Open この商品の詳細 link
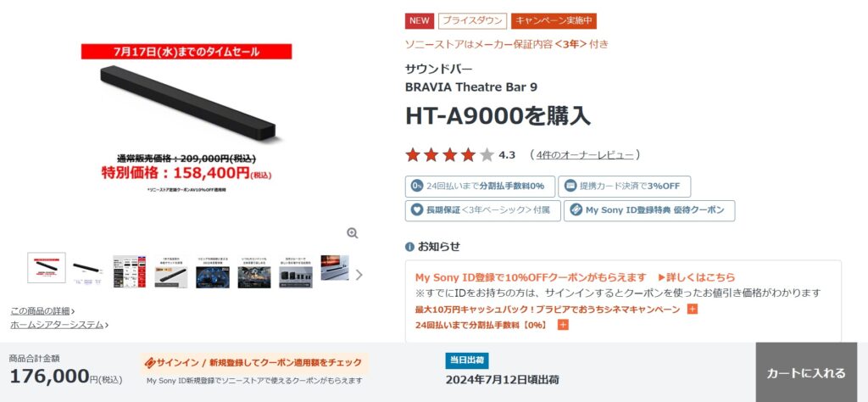Image resolution: width=868 pixels, height=402 pixels. [x=42, y=310]
